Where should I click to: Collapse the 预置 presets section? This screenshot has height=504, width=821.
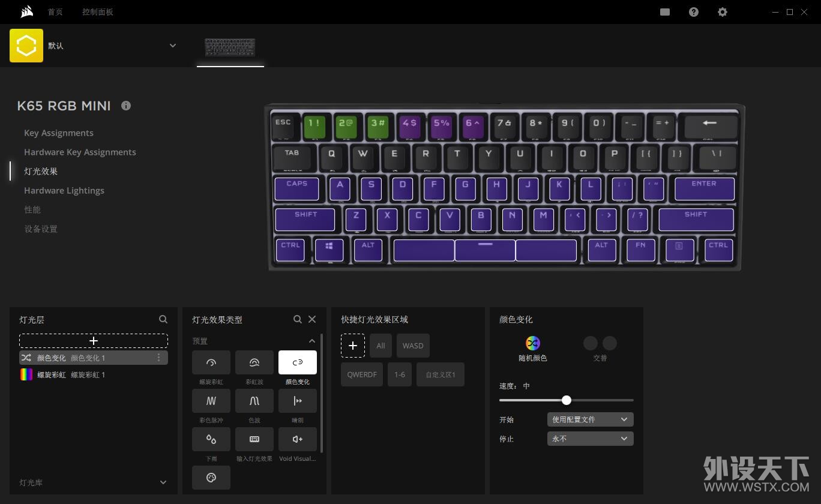tap(312, 341)
